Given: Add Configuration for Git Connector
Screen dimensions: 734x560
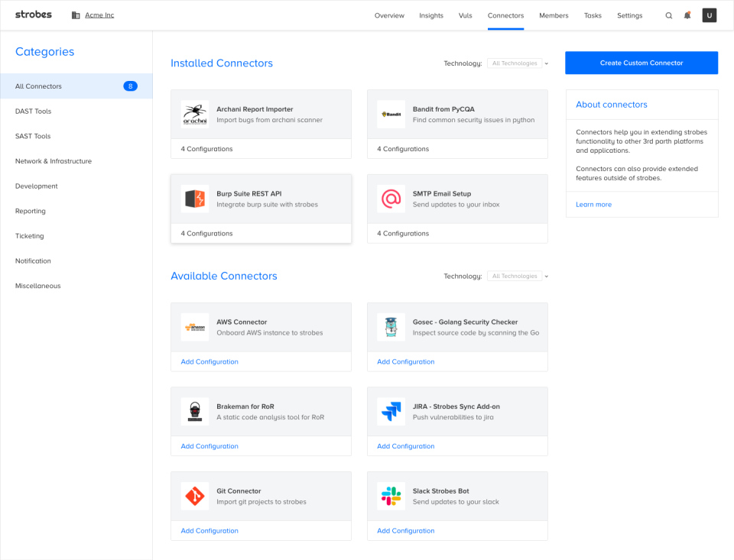Looking at the screenshot, I should (209, 530).
